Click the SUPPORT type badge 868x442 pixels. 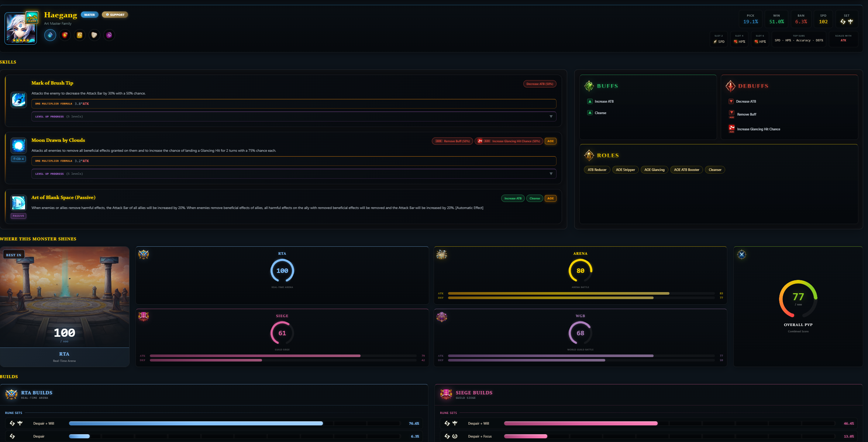pos(115,15)
